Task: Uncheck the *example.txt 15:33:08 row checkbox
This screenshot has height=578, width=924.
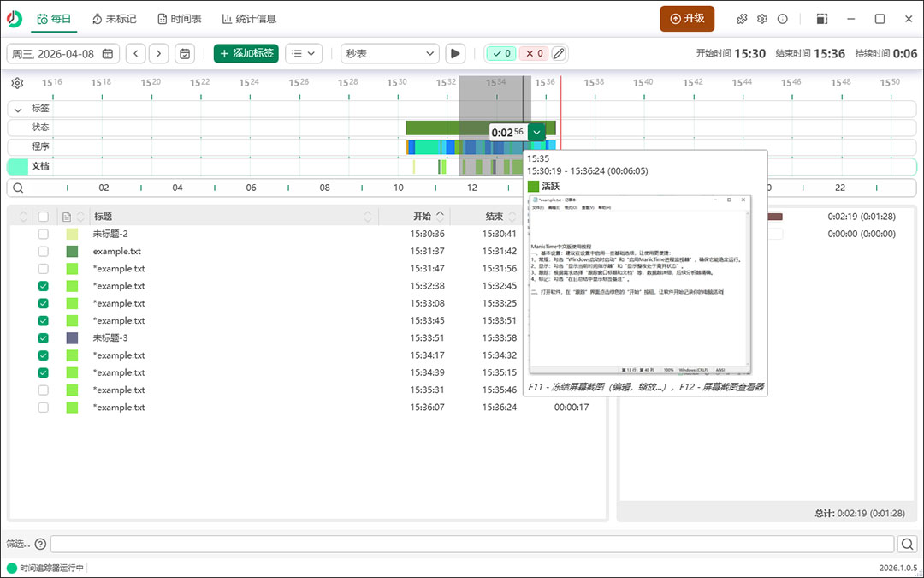Action: coord(43,303)
